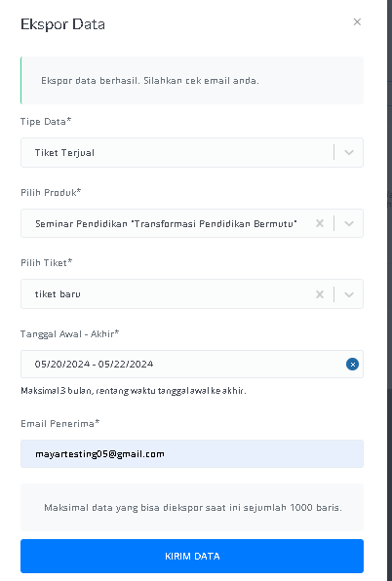Clear the selected Seminar Pendidikan product
The height and width of the screenshot is (581, 392).
point(320,223)
